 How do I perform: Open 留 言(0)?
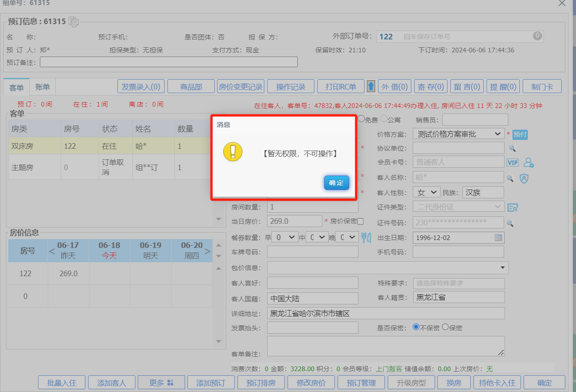pyautogui.click(x=467, y=87)
